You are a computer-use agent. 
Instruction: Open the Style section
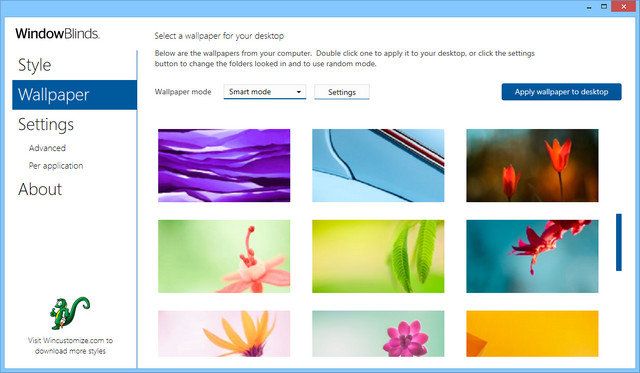[35, 65]
